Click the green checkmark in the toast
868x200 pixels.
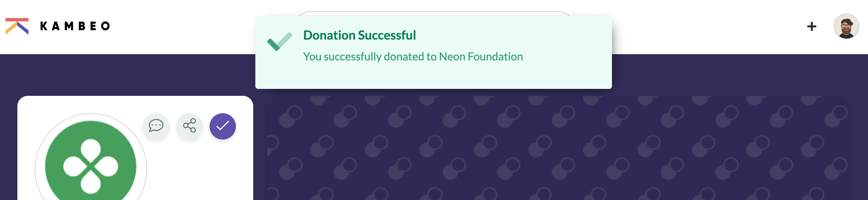280,42
